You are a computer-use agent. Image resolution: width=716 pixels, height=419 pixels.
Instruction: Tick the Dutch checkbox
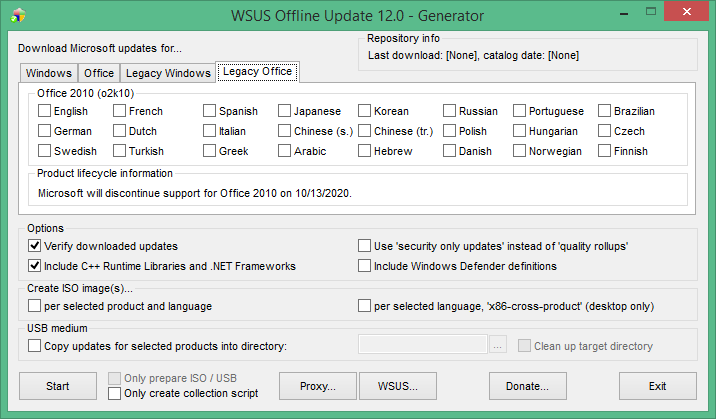click(119, 131)
